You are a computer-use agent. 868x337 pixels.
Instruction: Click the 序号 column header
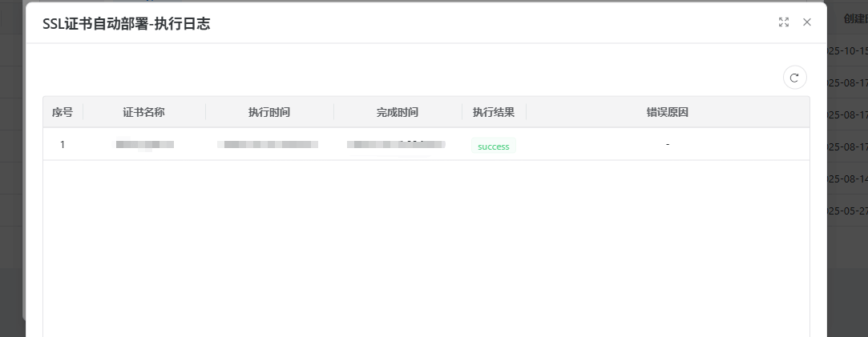pyautogui.click(x=63, y=112)
